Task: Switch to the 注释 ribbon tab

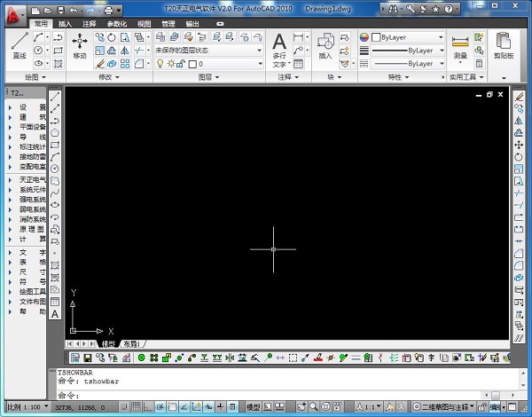Action: (x=90, y=24)
